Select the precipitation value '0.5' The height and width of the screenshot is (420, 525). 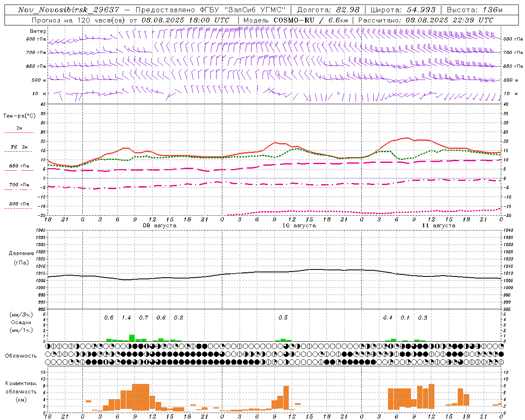pos(283,318)
